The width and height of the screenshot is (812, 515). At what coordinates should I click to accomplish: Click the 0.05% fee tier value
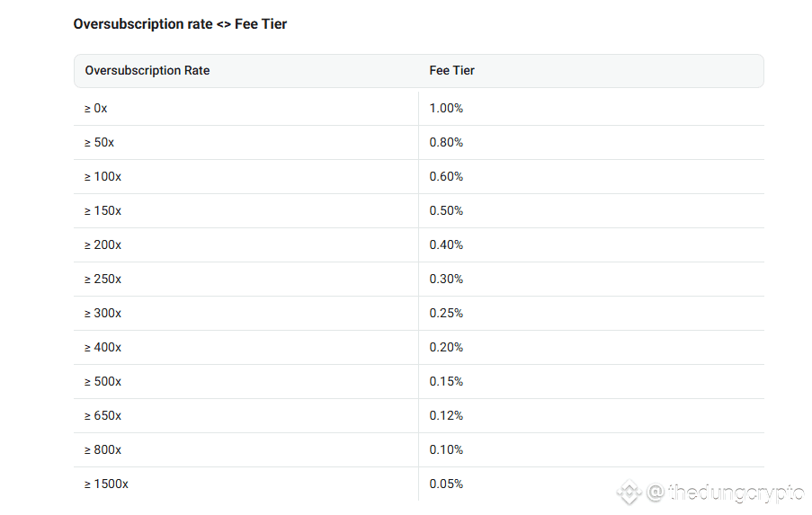tap(446, 484)
